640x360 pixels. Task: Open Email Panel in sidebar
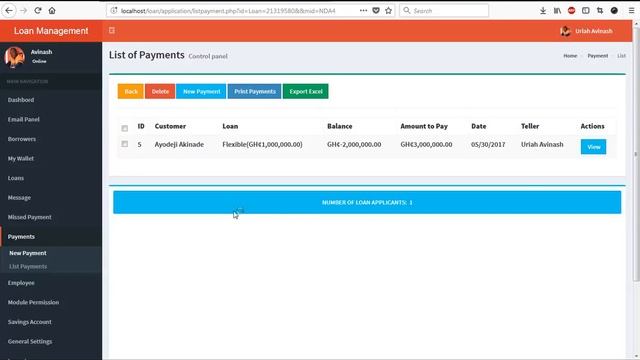click(x=24, y=120)
